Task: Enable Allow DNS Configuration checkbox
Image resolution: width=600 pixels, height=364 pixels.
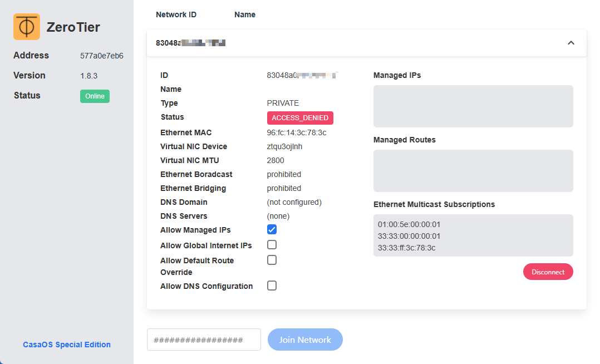Action: (272, 286)
